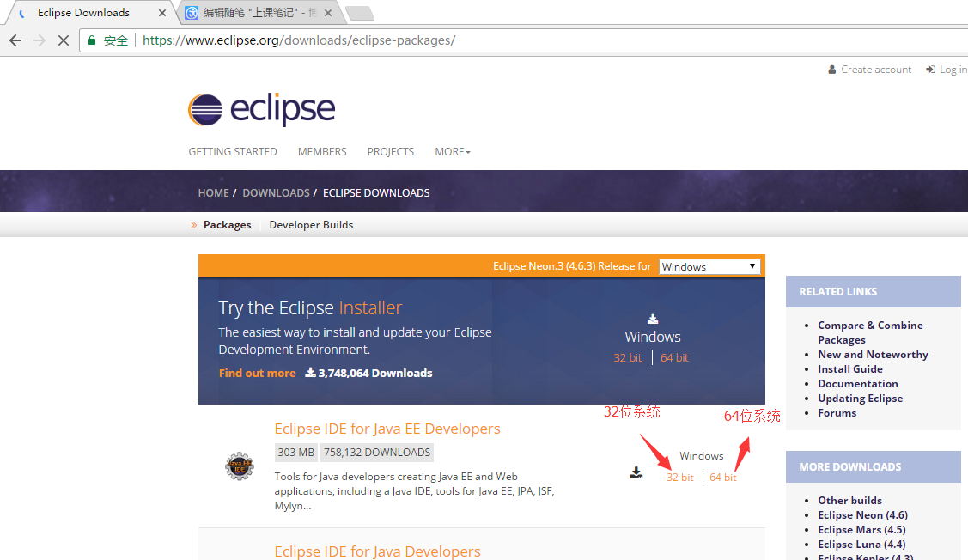968x560 pixels.
Task: Click the MORE DOWNLOADS heading
Action: click(x=850, y=467)
